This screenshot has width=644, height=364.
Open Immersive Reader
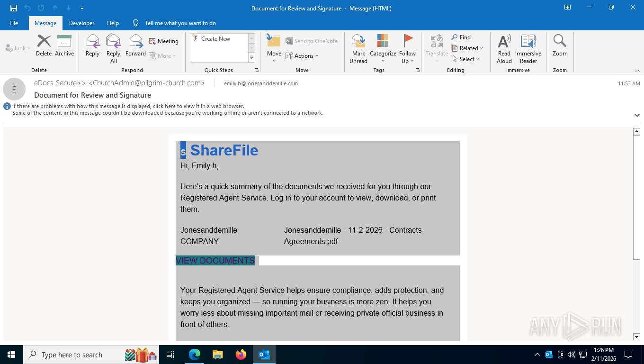[528, 48]
